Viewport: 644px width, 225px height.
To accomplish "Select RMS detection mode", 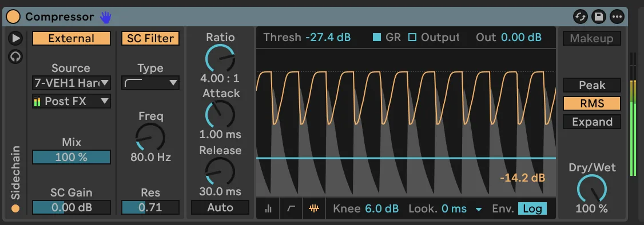I will (592, 104).
